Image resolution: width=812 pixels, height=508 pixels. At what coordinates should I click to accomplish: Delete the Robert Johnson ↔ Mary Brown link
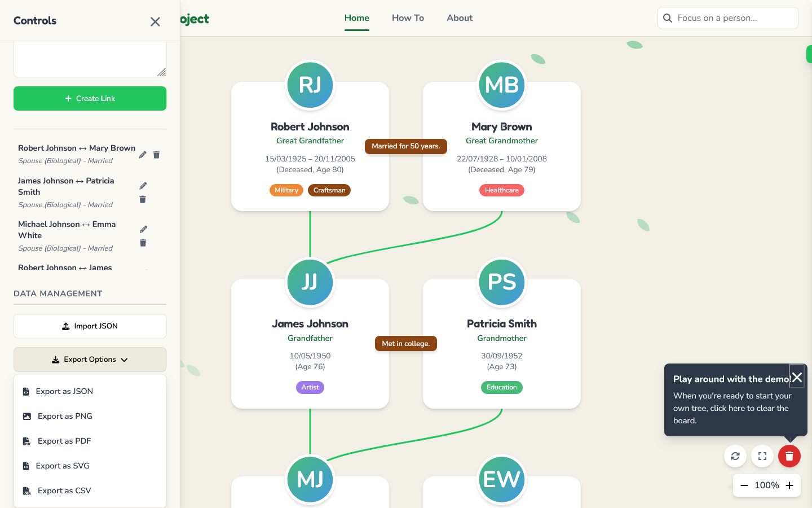coord(157,155)
